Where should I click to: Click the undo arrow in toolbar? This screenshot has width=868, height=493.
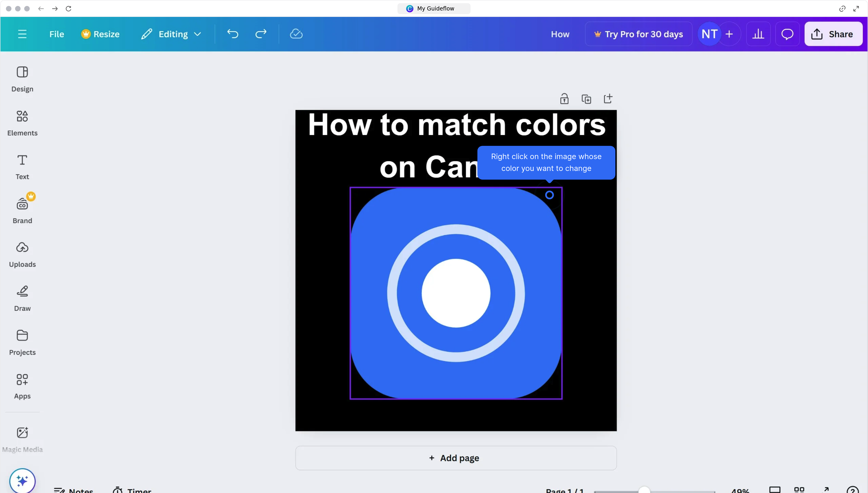click(x=232, y=34)
